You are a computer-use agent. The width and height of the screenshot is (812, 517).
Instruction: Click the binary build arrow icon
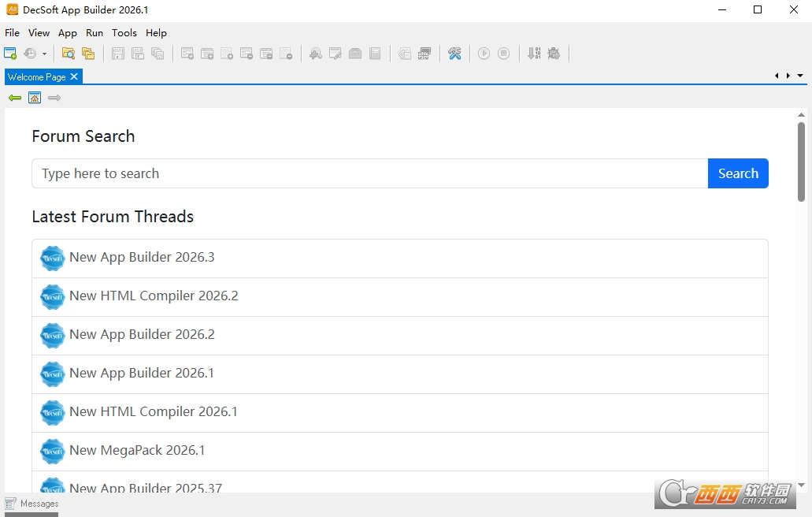click(534, 54)
